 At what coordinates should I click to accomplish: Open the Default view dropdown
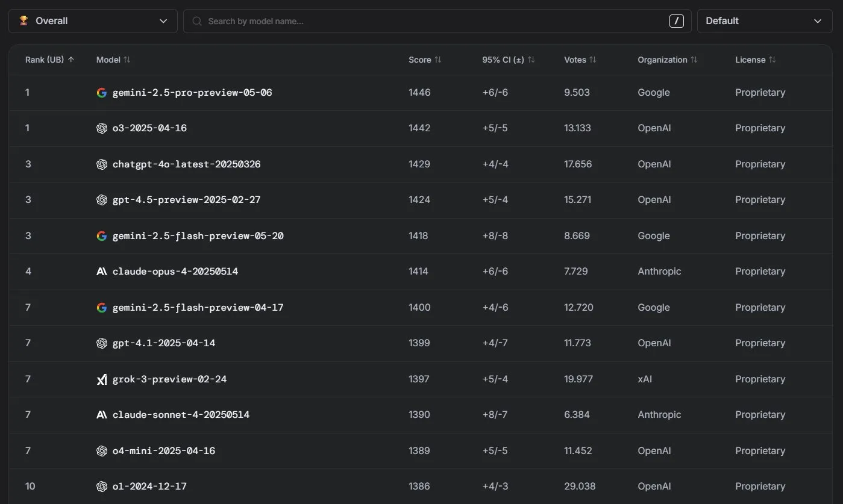764,21
